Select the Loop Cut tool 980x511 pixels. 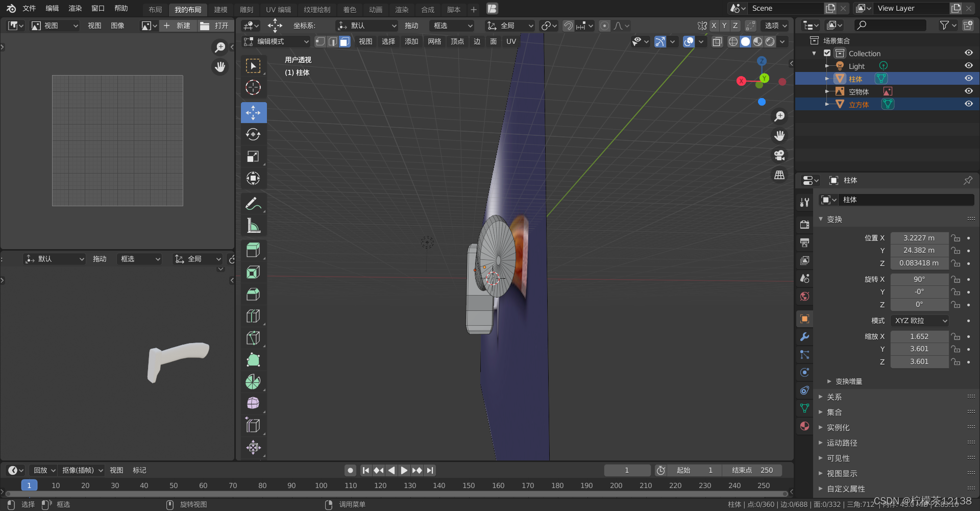click(253, 316)
